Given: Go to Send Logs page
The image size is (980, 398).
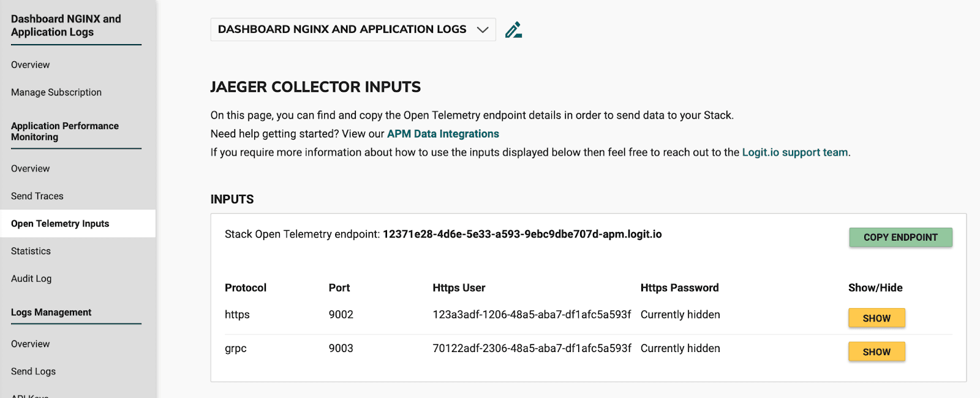Looking at the screenshot, I should pos(34,372).
